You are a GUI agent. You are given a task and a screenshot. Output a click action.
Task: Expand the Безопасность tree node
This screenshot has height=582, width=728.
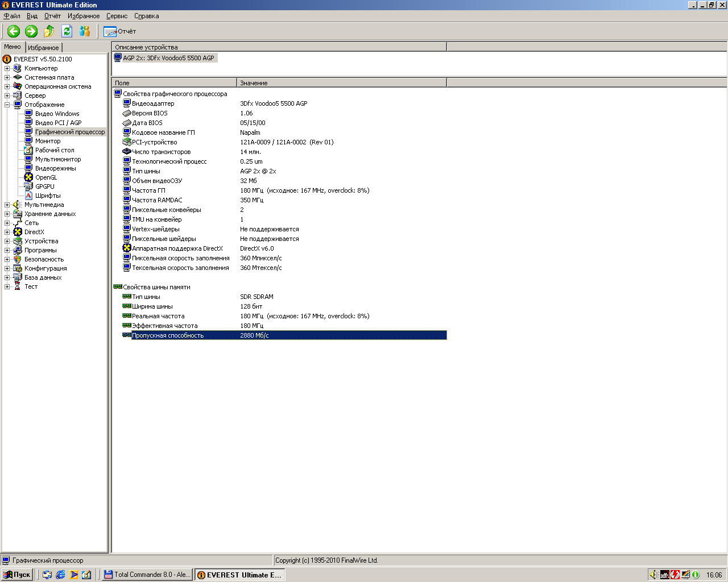tap(7, 259)
